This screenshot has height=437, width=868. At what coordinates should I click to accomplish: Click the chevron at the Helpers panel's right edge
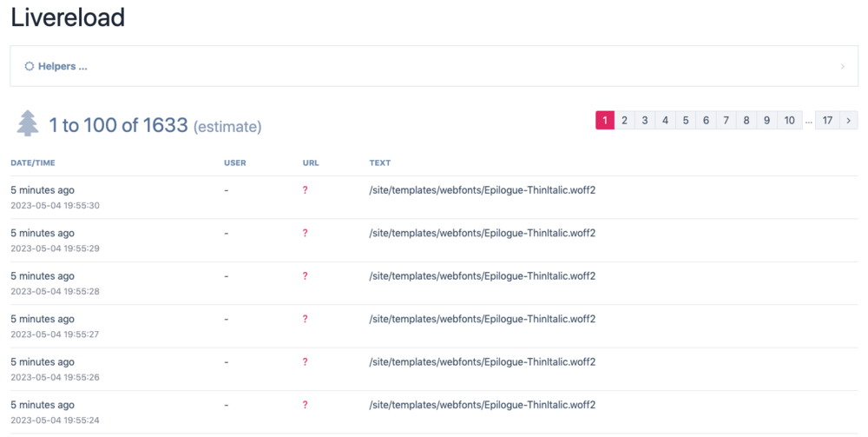(x=842, y=66)
